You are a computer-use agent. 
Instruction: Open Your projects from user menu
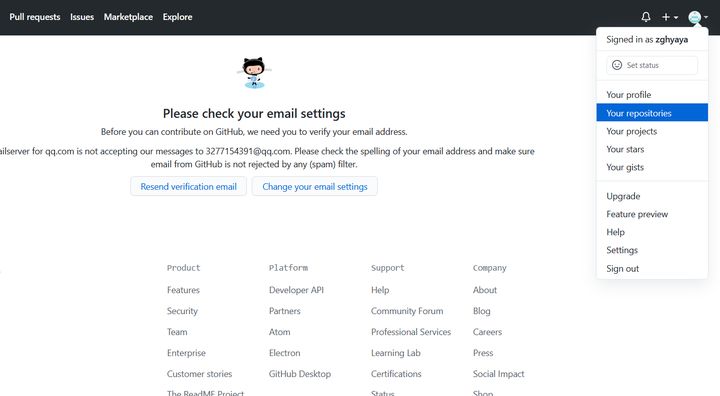(652, 131)
